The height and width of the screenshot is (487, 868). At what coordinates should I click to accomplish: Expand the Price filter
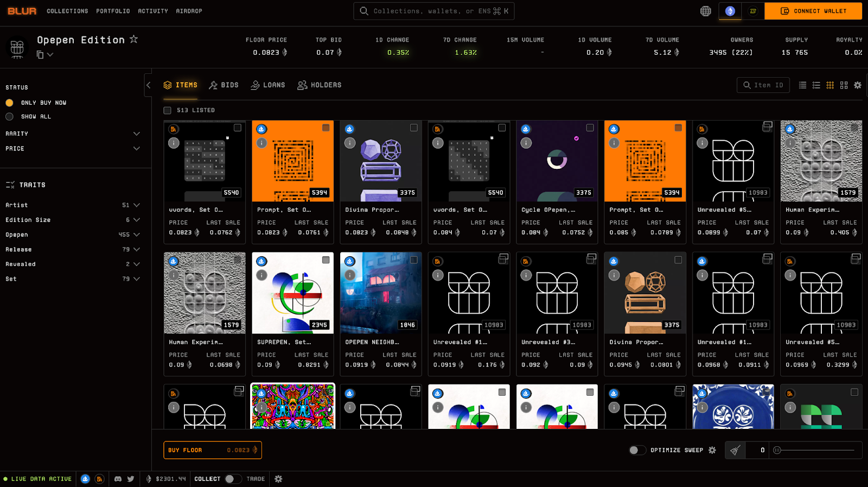click(73, 148)
